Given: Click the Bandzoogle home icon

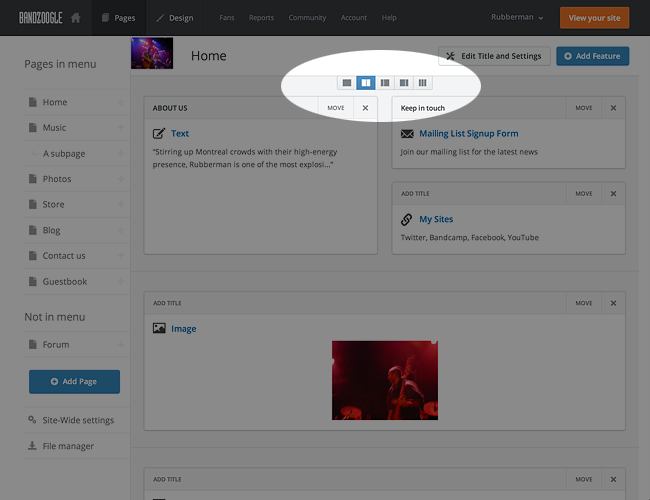Looking at the screenshot, I should pyautogui.click(x=75, y=18).
